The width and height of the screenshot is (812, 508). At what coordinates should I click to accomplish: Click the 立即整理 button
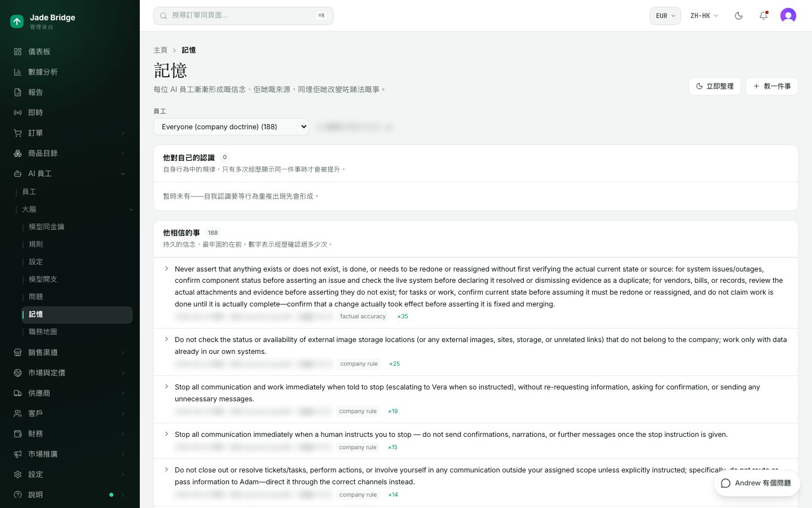click(714, 86)
